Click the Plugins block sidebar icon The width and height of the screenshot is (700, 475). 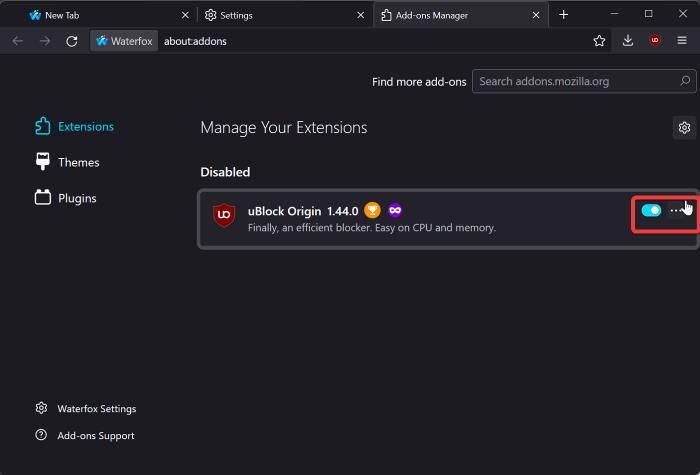click(x=43, y=197)
